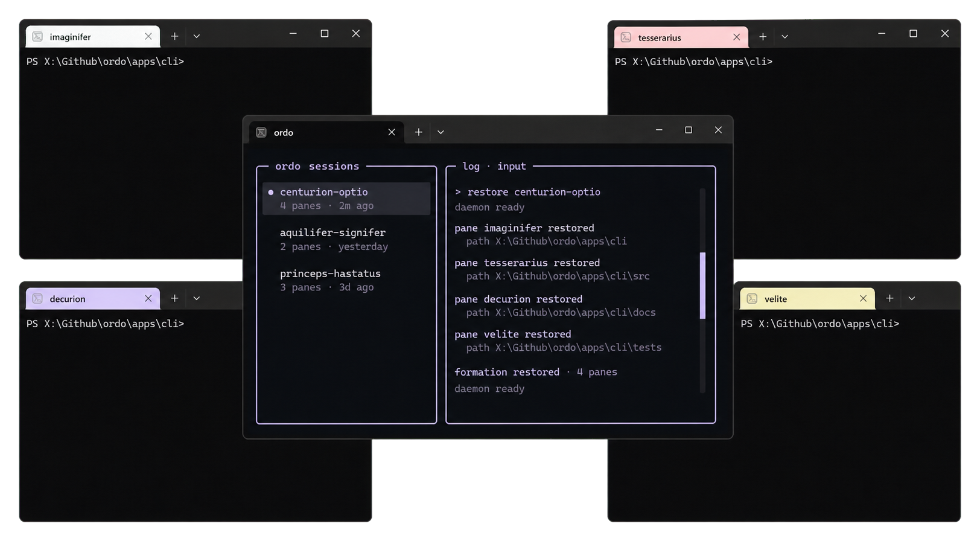980x541 pixels.
Task: Click 'pane imaginifer restored' log entry
Action: pyautogui.click(x=524, y=228)
